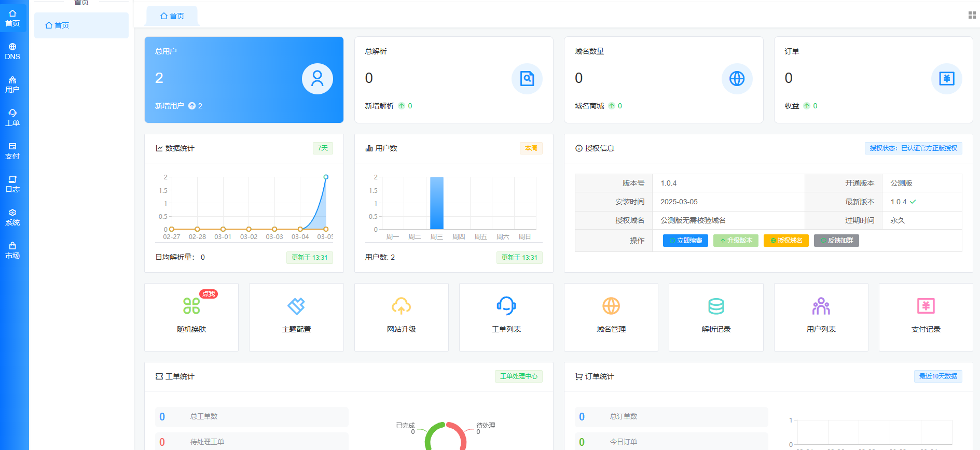
Task: Click 日均解析量 text
Action: tap(175, 257)
